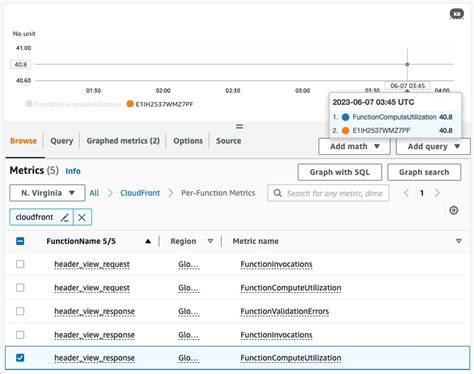Open the Options tab
This screenshot has width=474, height=374.
click(188, 141)
